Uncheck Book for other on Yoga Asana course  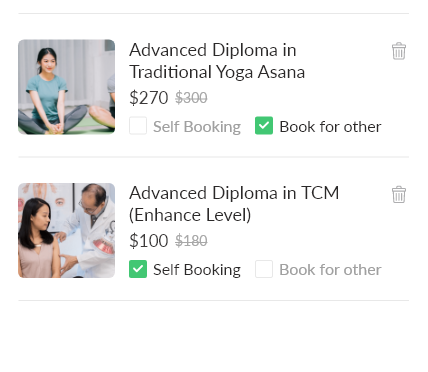coord(264,126)
